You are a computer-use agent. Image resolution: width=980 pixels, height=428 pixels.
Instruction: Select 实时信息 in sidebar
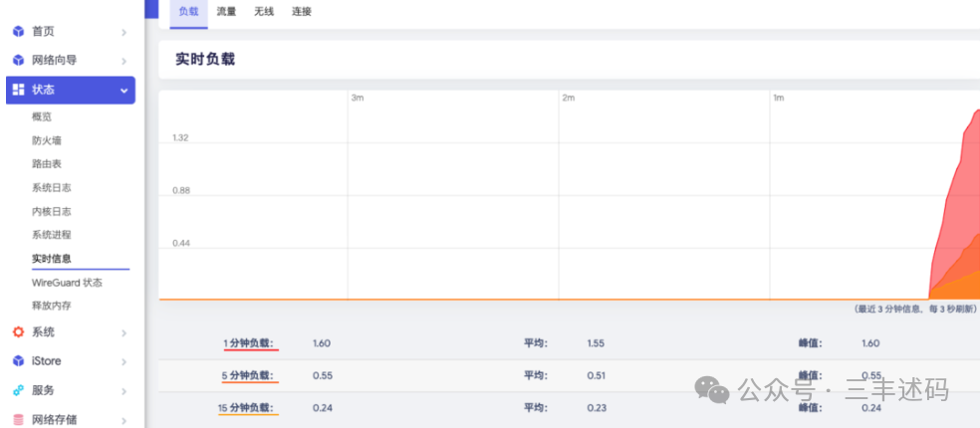pos(51,259)
